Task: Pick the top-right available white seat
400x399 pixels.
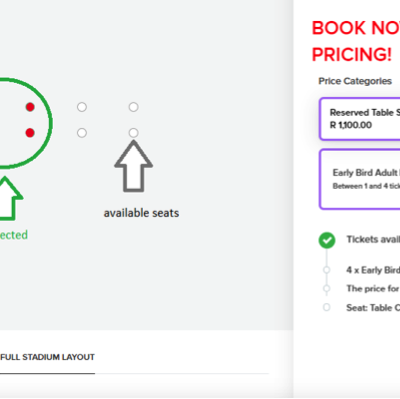Action: 133,107
